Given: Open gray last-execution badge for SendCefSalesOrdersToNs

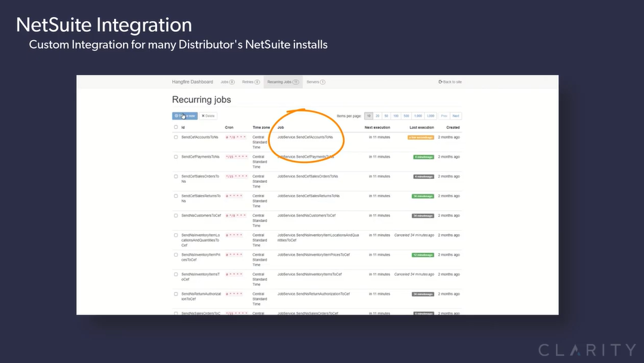Looking at the screenshot, I should click(x=423, y=177).
